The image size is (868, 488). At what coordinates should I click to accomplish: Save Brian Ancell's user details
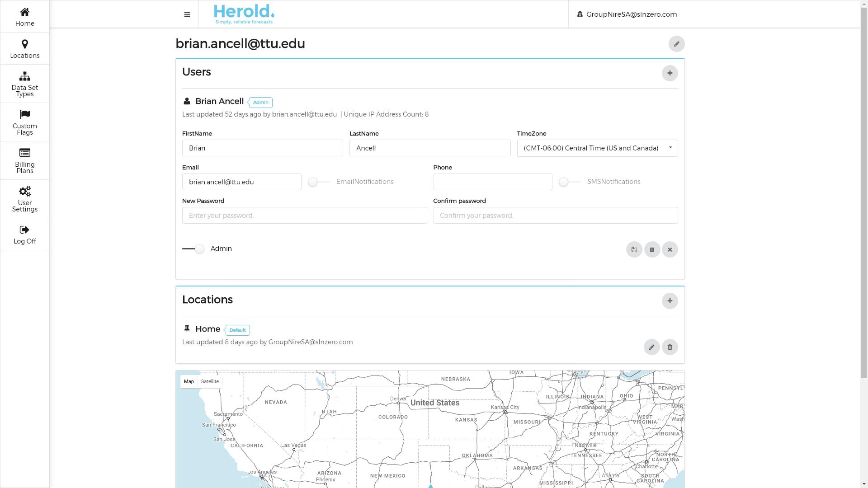point(634,249)
